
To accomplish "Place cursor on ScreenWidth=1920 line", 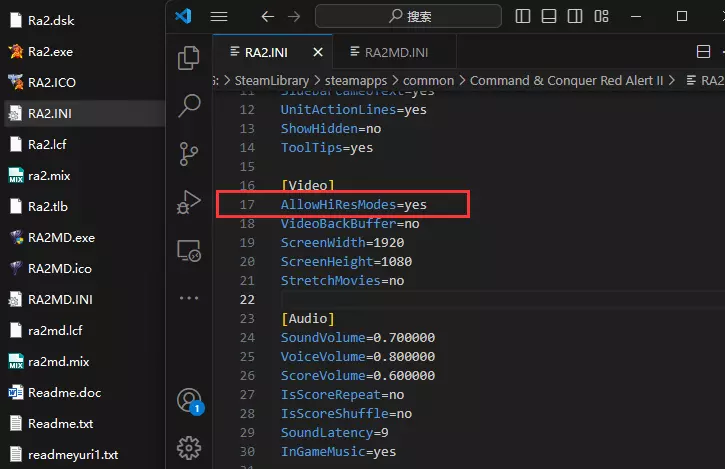I will 342,242.
